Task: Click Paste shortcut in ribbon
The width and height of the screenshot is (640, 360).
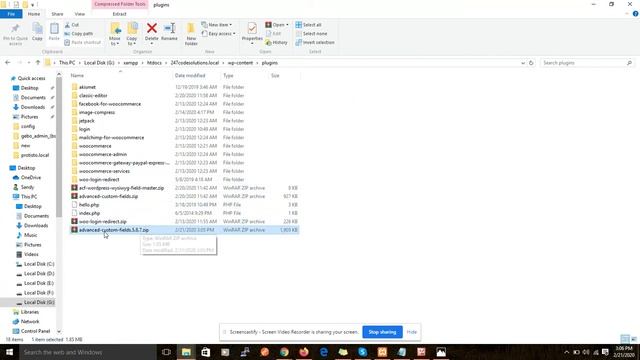Action: point(82,42)
